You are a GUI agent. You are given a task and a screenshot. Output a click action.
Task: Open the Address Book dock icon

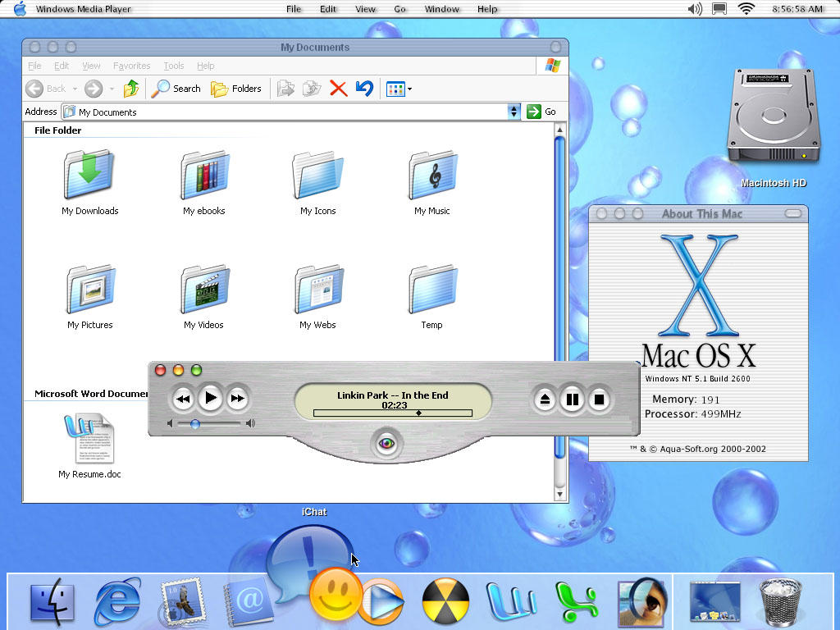(248, 602)
